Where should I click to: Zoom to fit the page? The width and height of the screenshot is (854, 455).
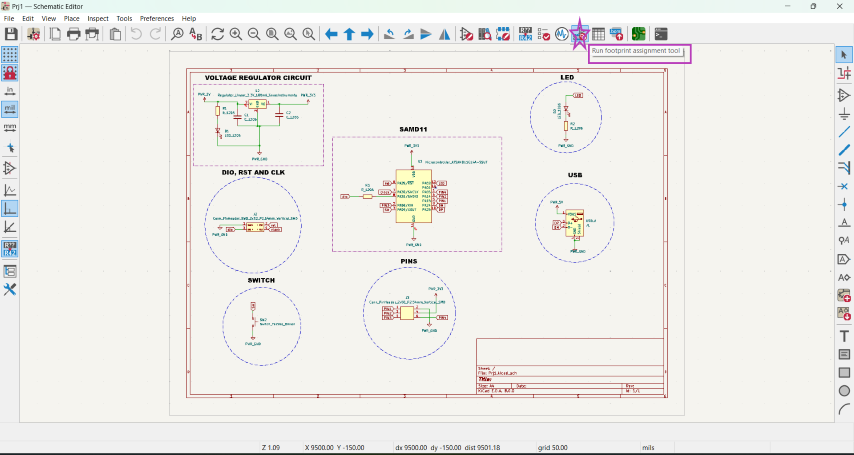coord(272,34)
